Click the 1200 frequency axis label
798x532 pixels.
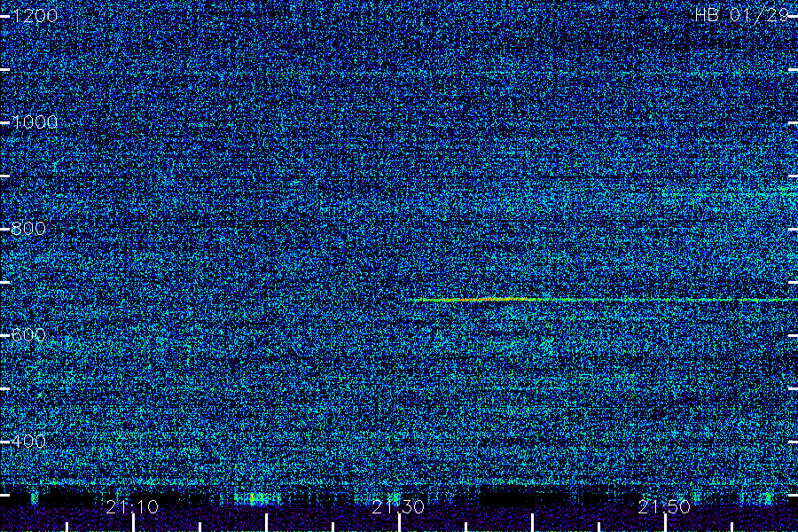[35, 16]
